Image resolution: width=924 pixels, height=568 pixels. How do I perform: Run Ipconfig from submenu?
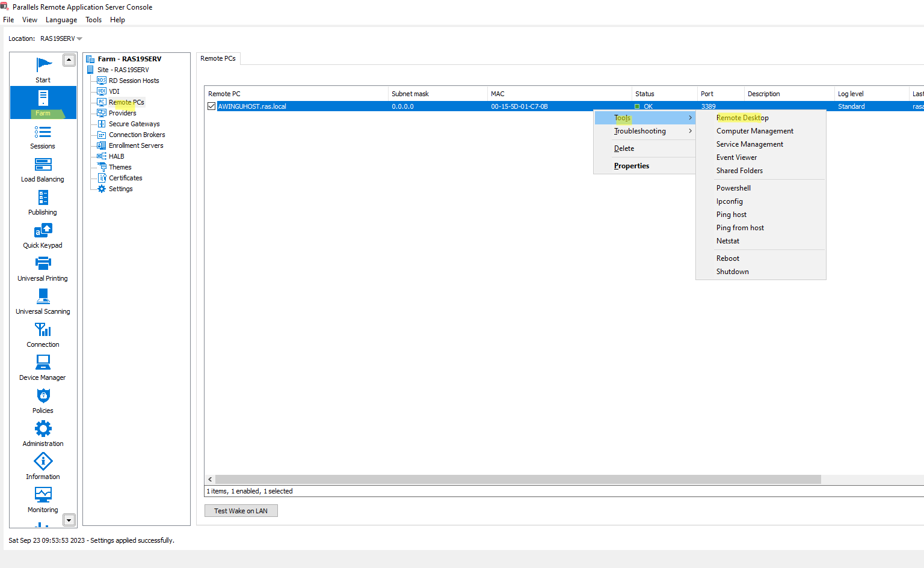(760, 201)
